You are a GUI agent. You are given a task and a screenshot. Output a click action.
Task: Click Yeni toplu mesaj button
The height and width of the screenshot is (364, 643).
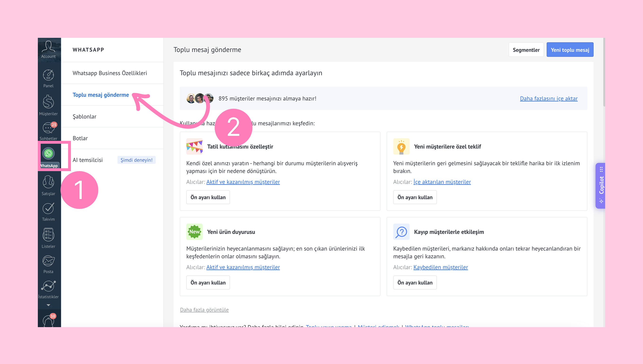(x=570, y=50)
